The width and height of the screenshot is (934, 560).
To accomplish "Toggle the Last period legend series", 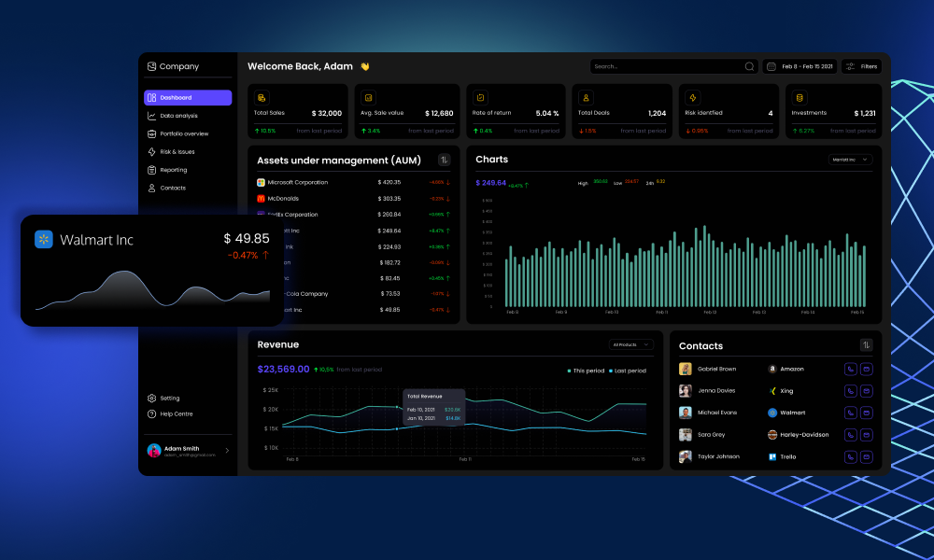I will [x=627, y=371].
